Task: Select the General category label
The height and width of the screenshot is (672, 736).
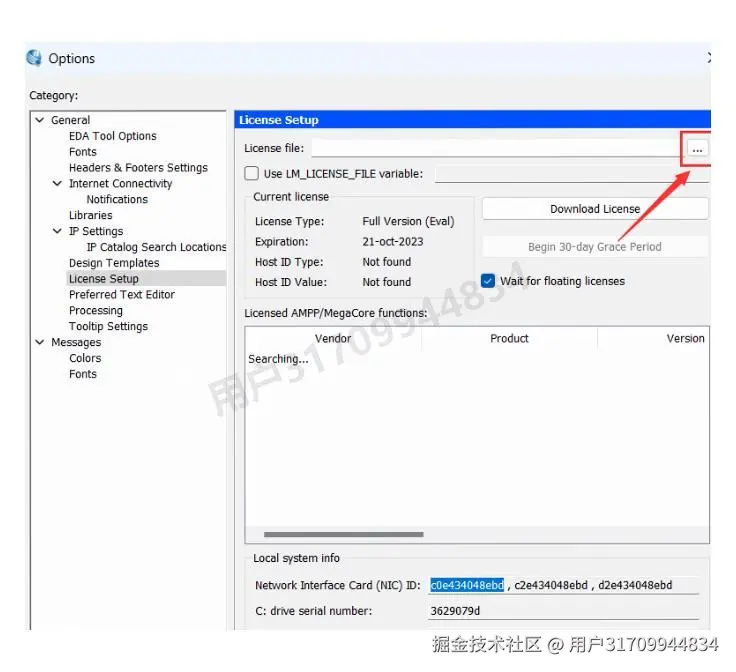Action: tap(70, 120)
